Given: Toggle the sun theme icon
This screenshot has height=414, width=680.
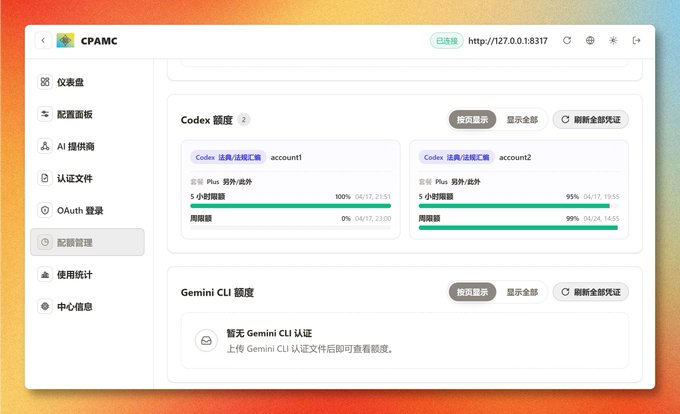Looking at the screenshot, I should click(613, 40).
